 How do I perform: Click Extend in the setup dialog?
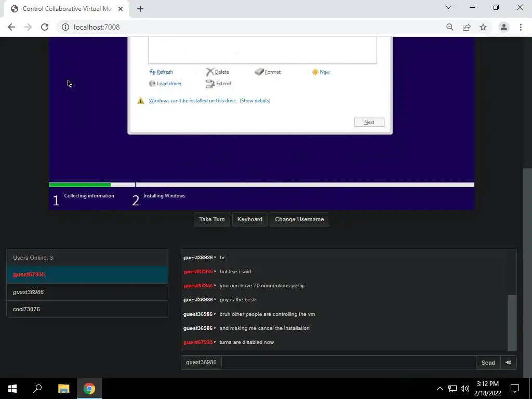[219, 84]
